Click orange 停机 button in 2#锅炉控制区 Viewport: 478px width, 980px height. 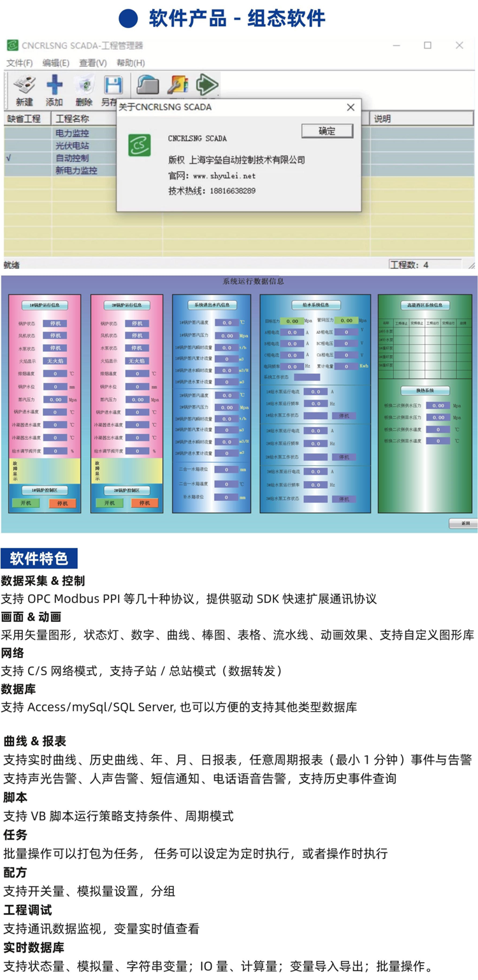click(x=144, y=503)
